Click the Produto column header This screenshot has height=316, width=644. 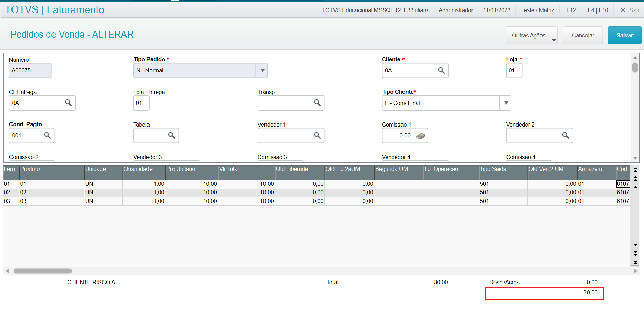[51, 173]
